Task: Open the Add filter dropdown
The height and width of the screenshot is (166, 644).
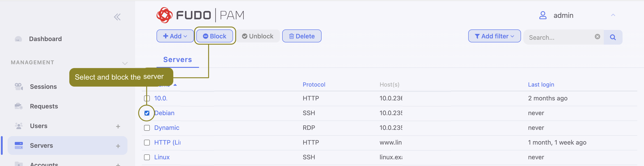Action: (494, 36)
